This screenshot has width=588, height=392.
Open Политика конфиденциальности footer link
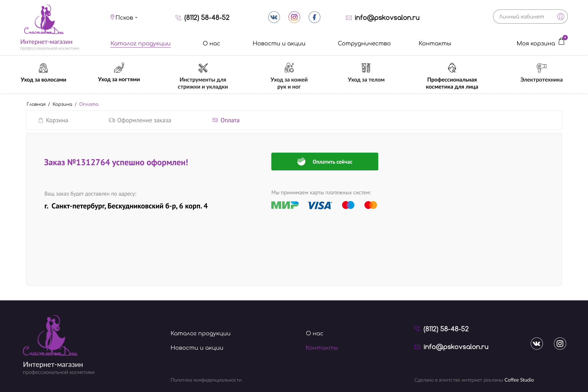pos(206,380)
